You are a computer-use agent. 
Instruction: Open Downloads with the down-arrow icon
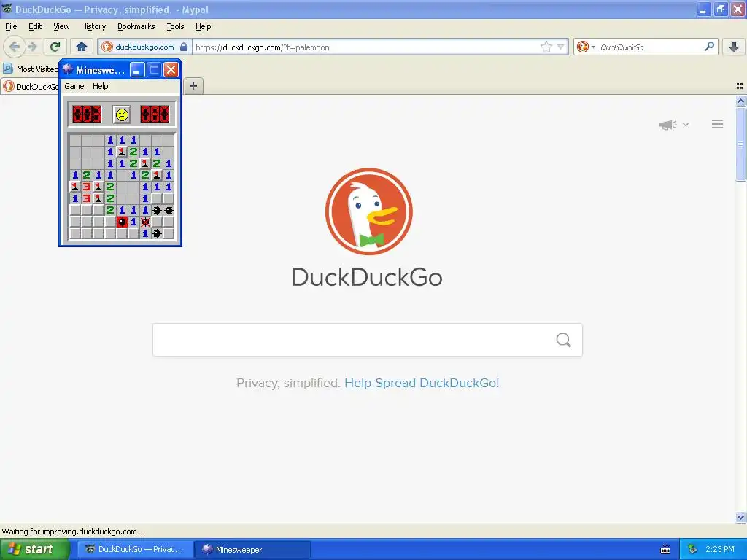coord(734,47)
